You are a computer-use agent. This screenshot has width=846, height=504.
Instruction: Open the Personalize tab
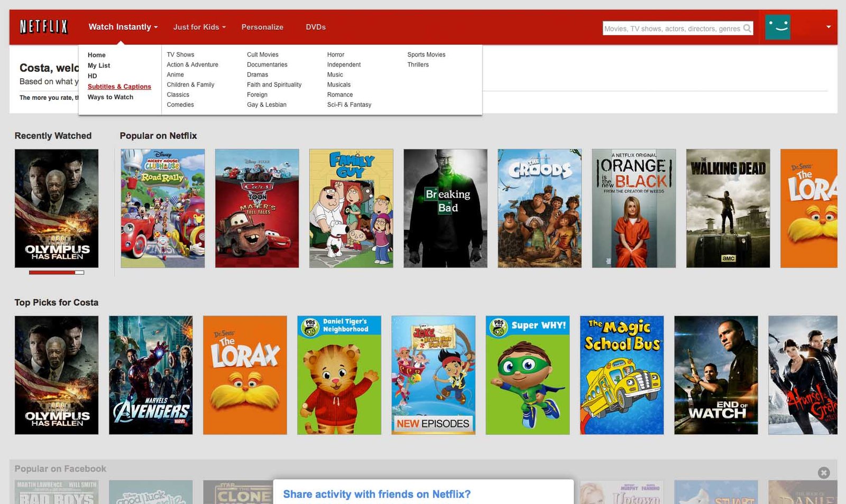click(x=262, y=27)
